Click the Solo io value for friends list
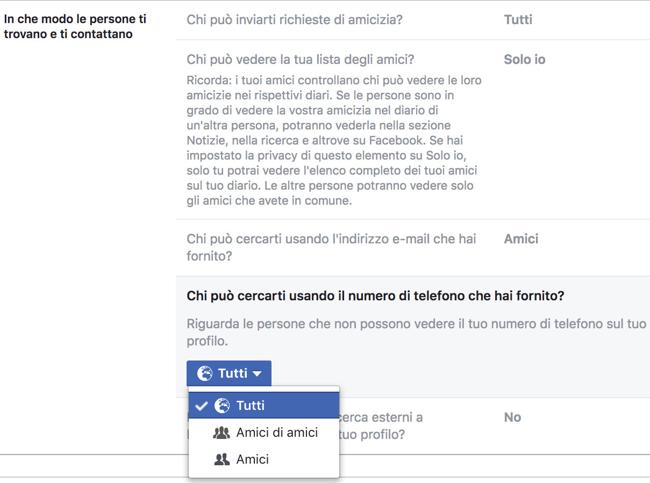The width and height of the screenshot is (650, 483). (524, 59)
